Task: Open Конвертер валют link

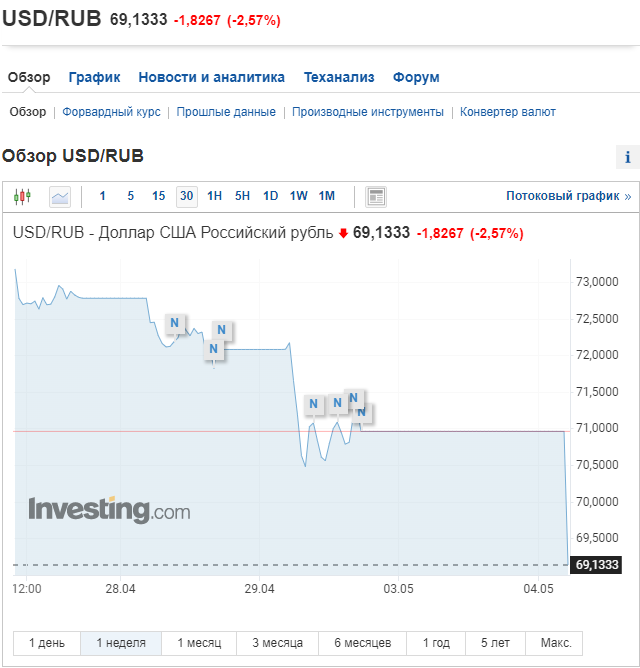Action: click(x=507, y=112)
